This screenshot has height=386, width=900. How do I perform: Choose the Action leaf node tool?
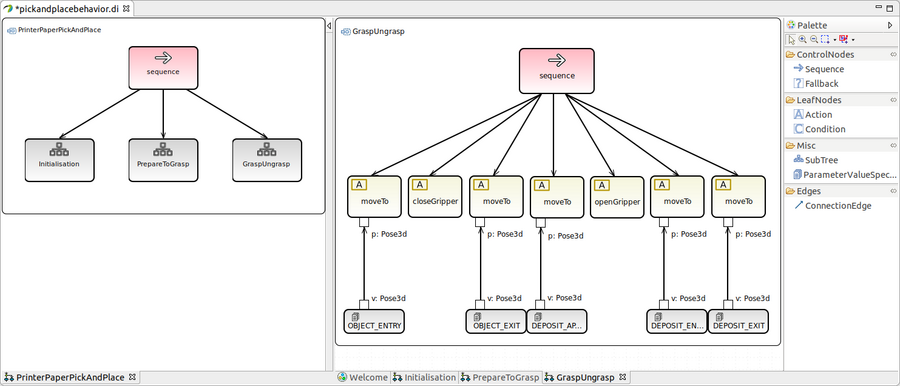tap(813, 115)
